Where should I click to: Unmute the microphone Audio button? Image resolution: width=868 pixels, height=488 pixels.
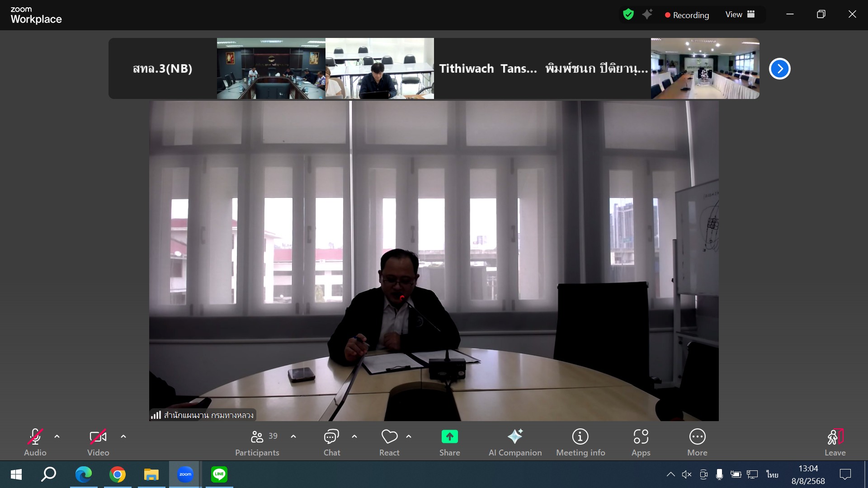35,437
